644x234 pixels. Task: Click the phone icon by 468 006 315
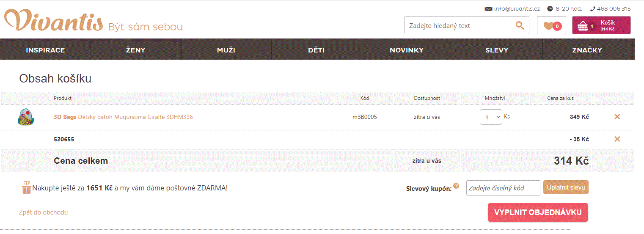592,8
